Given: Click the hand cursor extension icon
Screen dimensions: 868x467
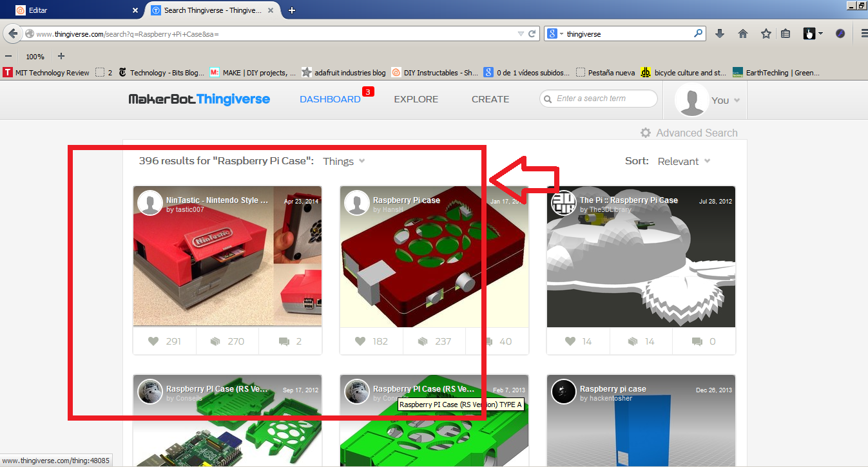Looking at the screenshot, I should pyautogui.click(x=809, y=33).
